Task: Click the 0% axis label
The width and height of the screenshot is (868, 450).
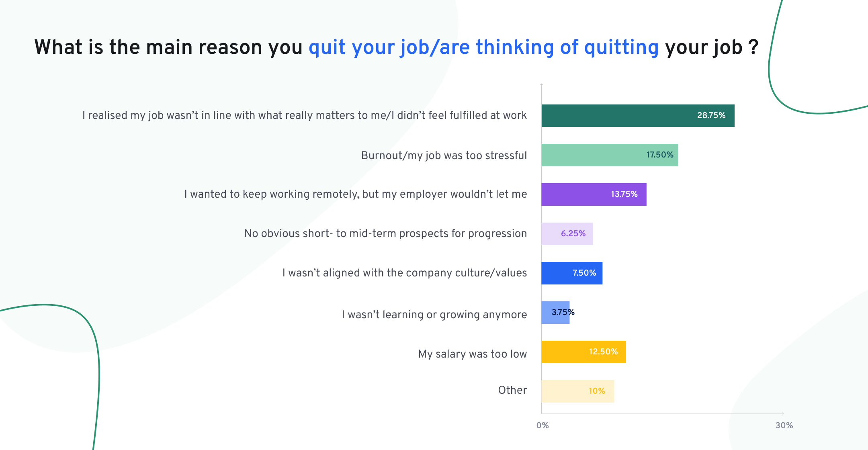Action: (542, 425)
